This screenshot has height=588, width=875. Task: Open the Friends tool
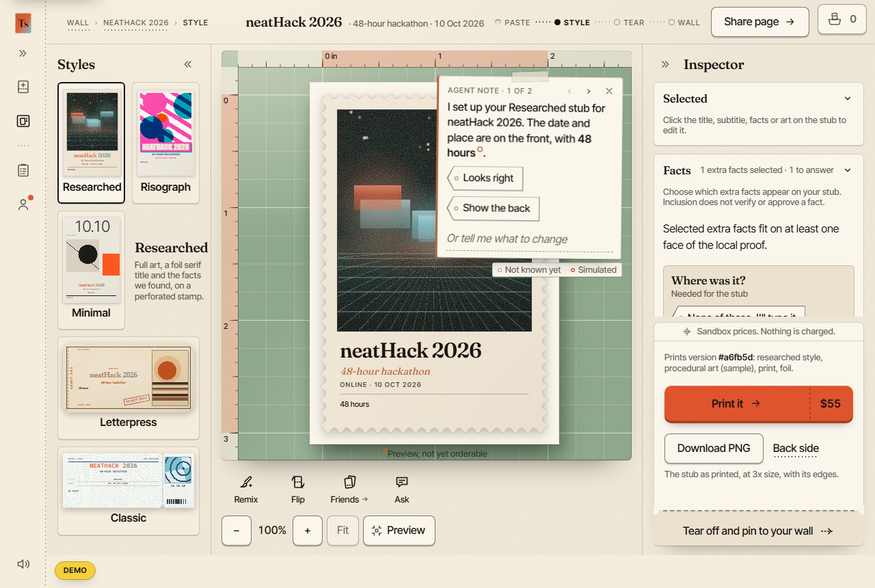click(x=349, y=490)
